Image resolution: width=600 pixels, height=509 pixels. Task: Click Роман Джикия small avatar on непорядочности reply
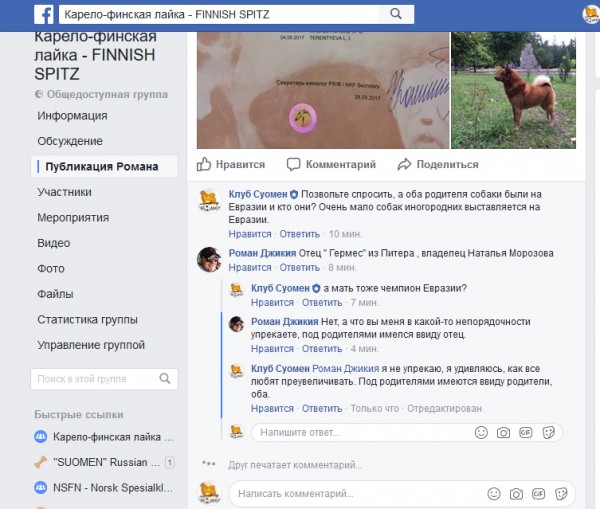[236, 324]
